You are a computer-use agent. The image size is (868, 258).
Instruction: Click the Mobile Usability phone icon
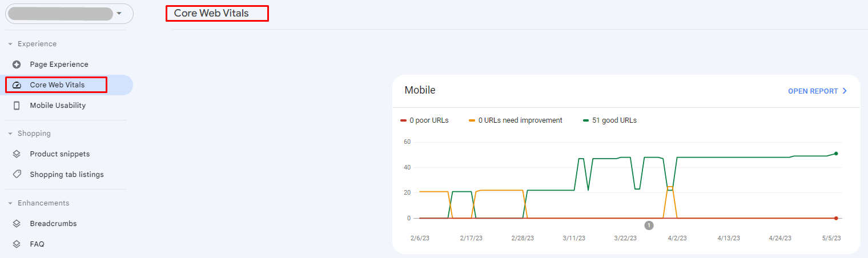pos(17,106)
